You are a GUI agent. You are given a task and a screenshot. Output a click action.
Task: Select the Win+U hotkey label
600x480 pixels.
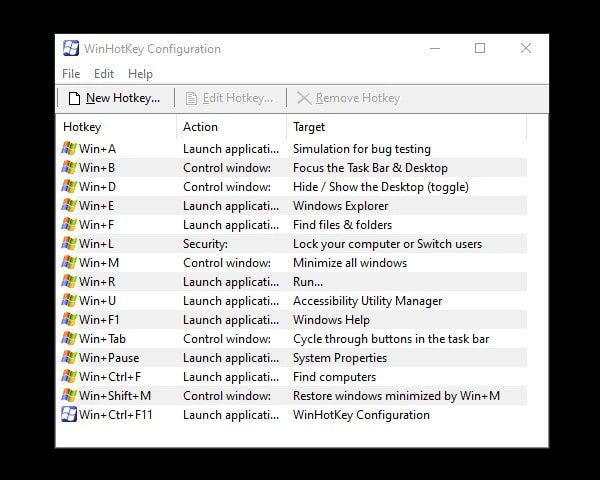(x=97, y=300)
